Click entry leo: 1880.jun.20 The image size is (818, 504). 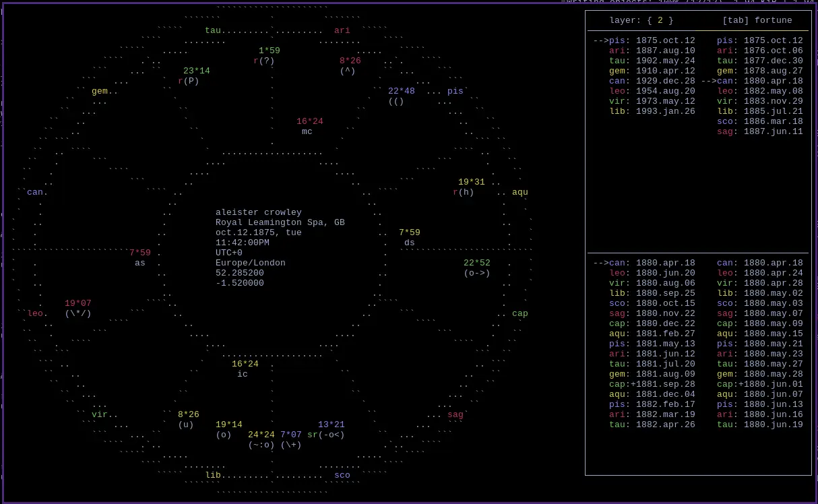(652, 273)
